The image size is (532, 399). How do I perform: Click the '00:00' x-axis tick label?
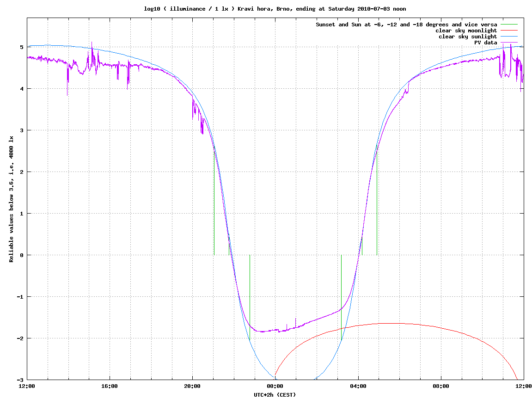(x=275, y=387)
